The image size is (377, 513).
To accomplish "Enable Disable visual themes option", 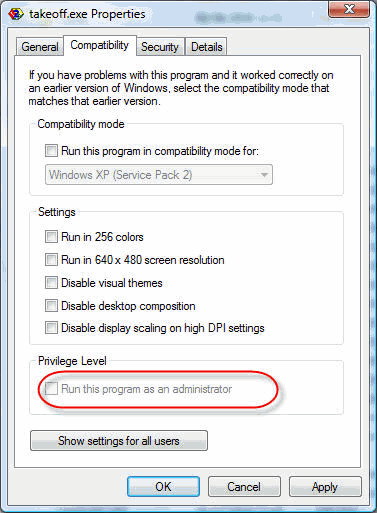I will pos(51,283).
